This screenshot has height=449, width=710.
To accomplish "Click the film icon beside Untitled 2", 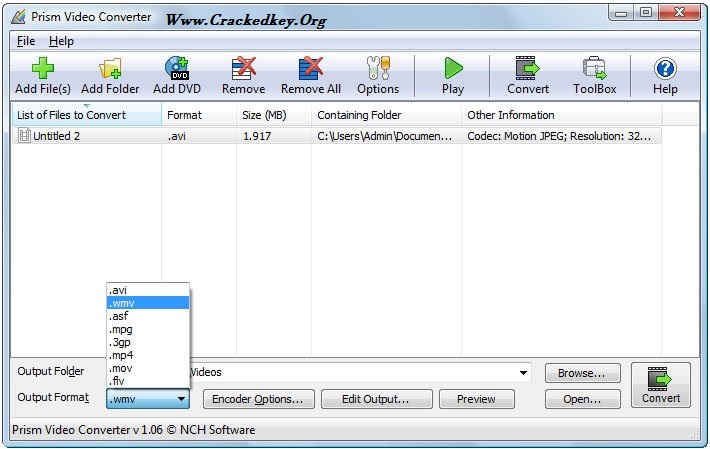I will [x=24, y=135].
